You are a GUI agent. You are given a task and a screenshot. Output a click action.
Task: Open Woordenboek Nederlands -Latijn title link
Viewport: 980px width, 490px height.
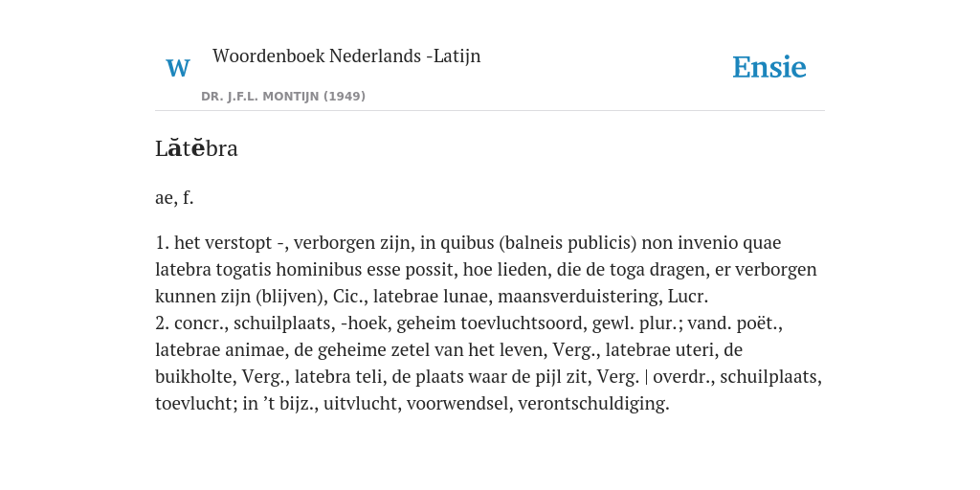[346, 56]
